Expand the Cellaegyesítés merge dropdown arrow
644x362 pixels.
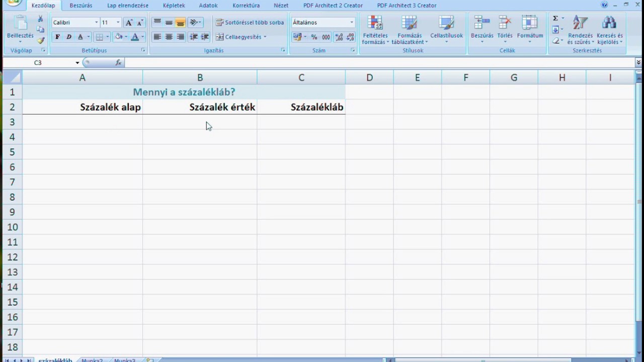pyautogui.click(x=265, y=37)
